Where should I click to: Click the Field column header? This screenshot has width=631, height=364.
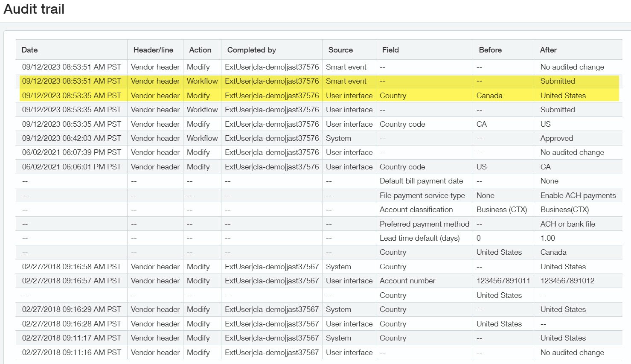(390, 50)
